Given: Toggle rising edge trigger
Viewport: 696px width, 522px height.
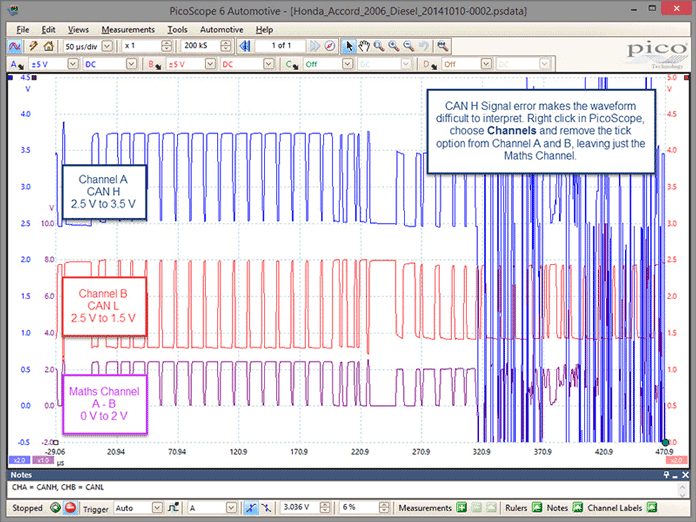Looking at the screenshot, I should coord(251,507).
